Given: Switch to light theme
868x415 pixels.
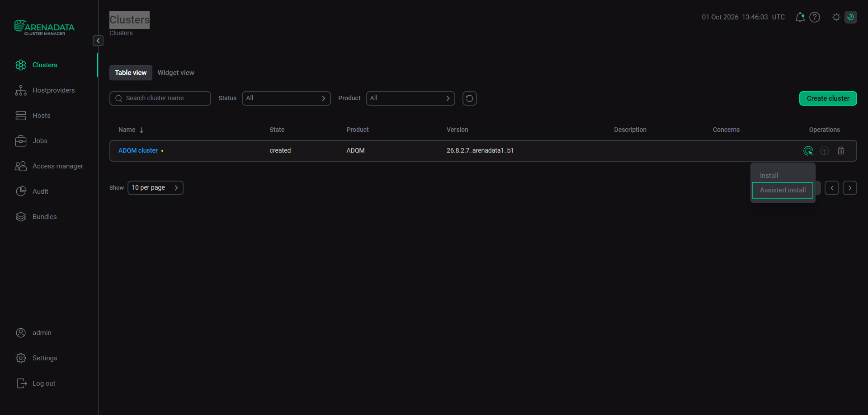Looking at the screenshot, I should point(836,17).
